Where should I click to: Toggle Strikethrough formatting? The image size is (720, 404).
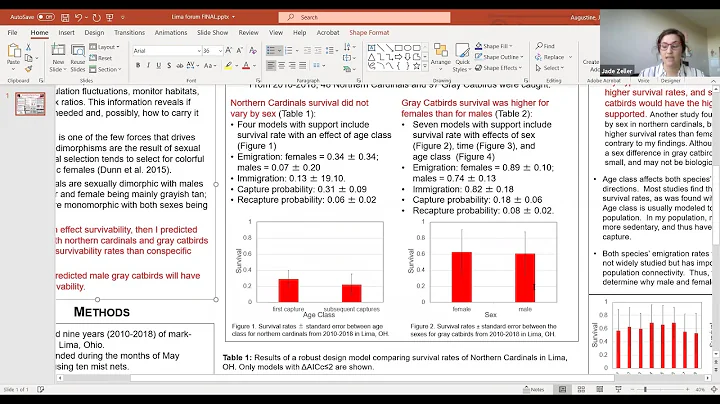180,66
